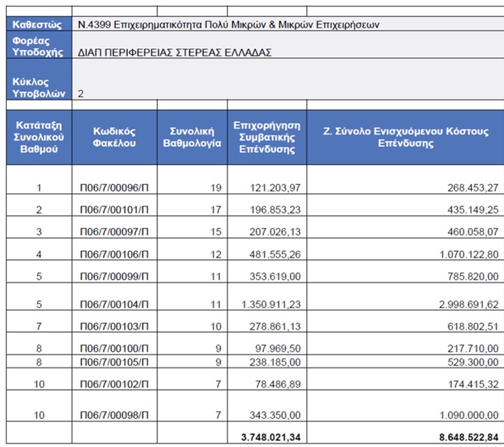
Task: Click the Κωδικός Φακέλου column header
Action: [x=114, y=137]
